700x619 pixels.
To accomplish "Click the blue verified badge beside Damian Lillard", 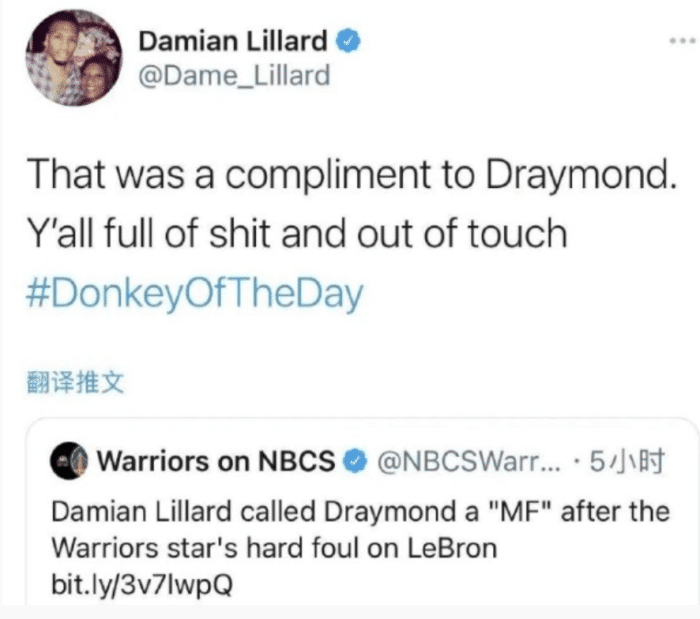I will [x=348, y=41].
